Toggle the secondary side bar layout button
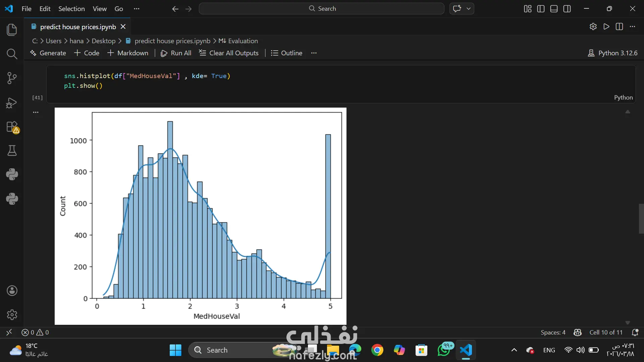 [567, 9]
